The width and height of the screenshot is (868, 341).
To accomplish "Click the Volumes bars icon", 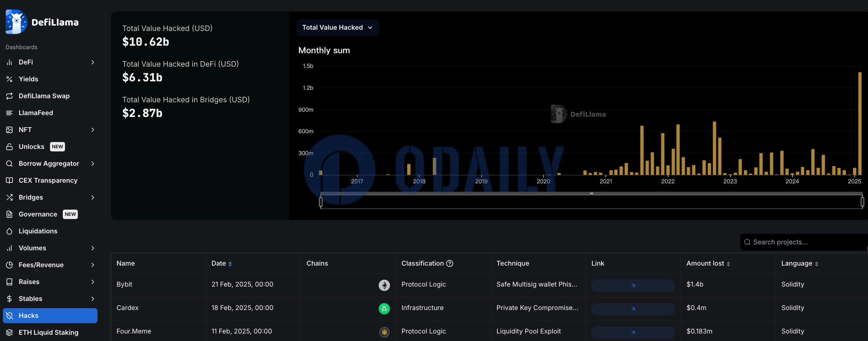I will [x=9, y=248].
